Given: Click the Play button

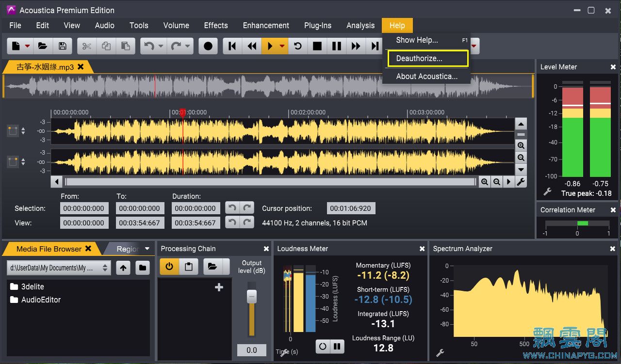Looking at the screenshot, I should (270, 46).
